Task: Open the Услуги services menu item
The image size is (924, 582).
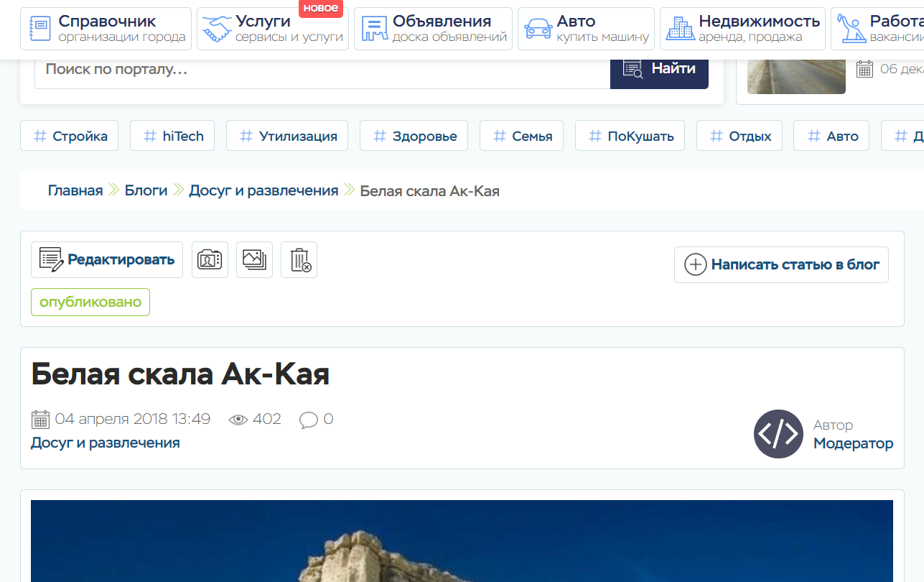Action: (x=273, y=29)
